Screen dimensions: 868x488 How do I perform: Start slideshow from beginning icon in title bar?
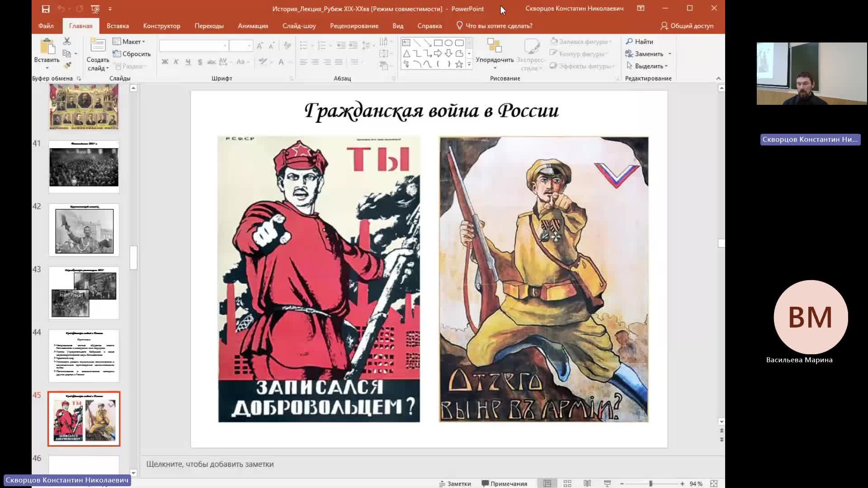[95, 9]
